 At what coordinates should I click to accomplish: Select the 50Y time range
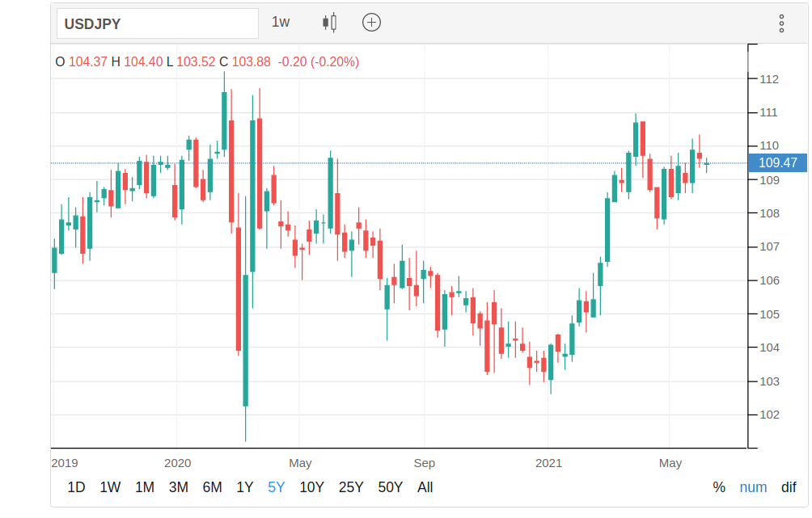(390, 487)
